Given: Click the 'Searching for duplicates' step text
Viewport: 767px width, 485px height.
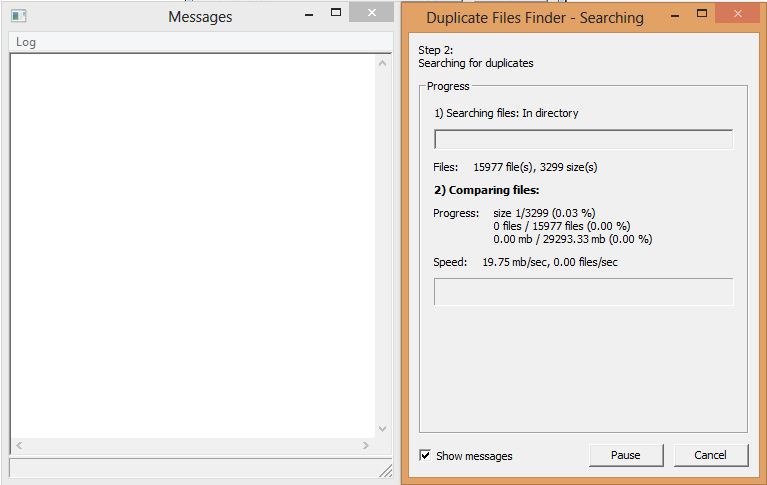Looking at the screenshot, I should 475,63.
